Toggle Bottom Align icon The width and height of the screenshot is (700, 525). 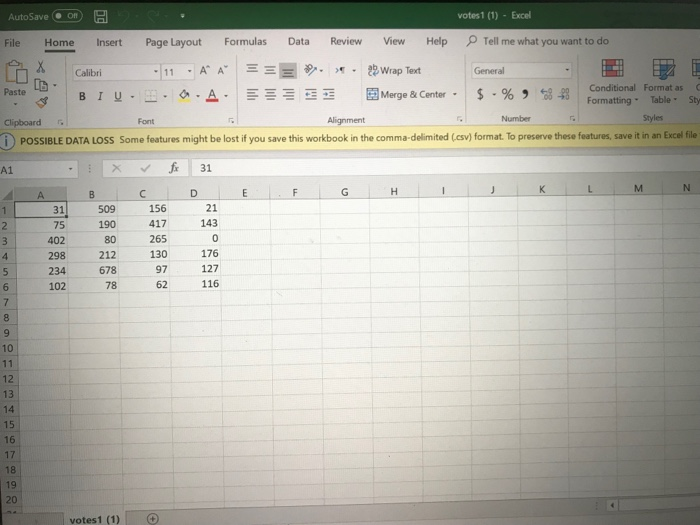288,71
